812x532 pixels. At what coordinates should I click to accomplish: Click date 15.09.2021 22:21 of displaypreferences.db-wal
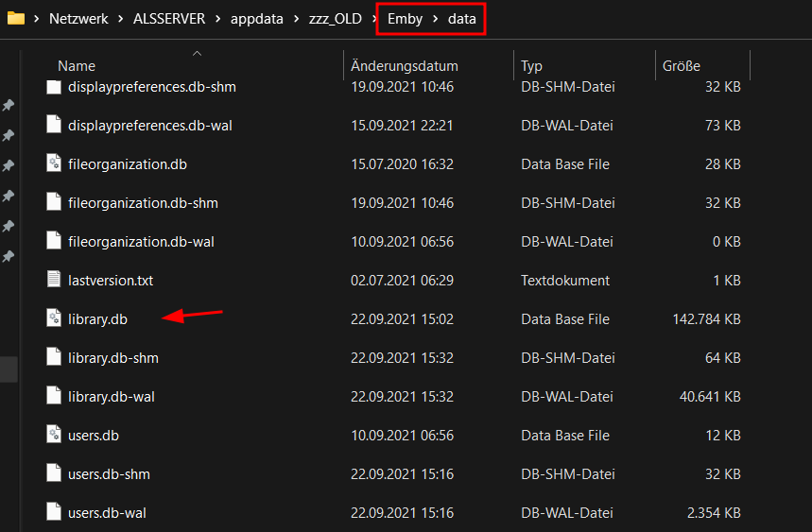pyautogui.click(x=402, y=126)
